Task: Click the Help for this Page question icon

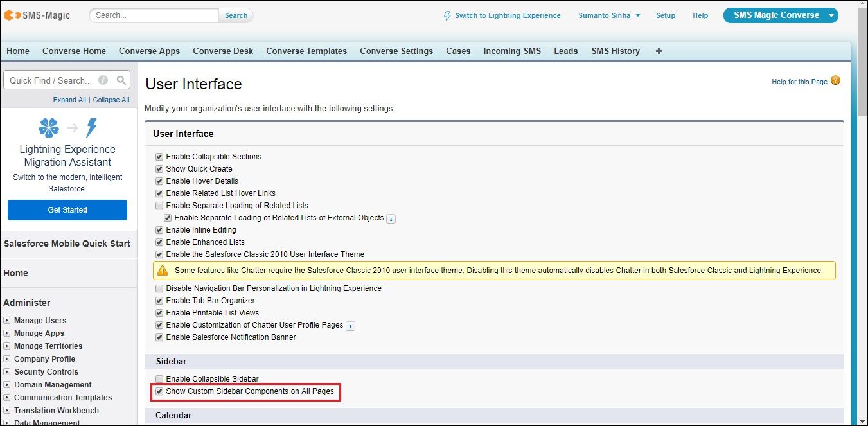Action: point(835,80)
